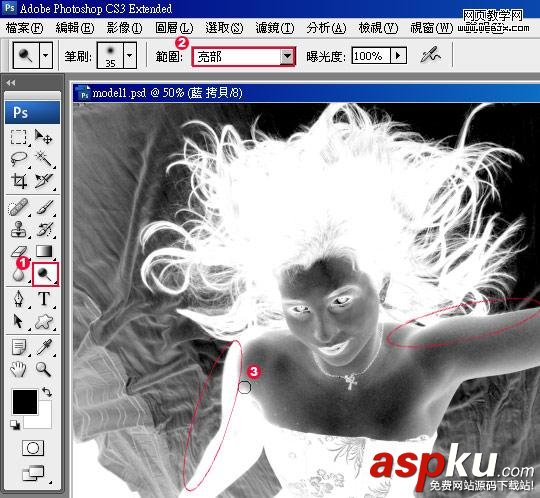Open the 選取(S) menu
The width and height of the screenshot is (540, 498).
224,28
